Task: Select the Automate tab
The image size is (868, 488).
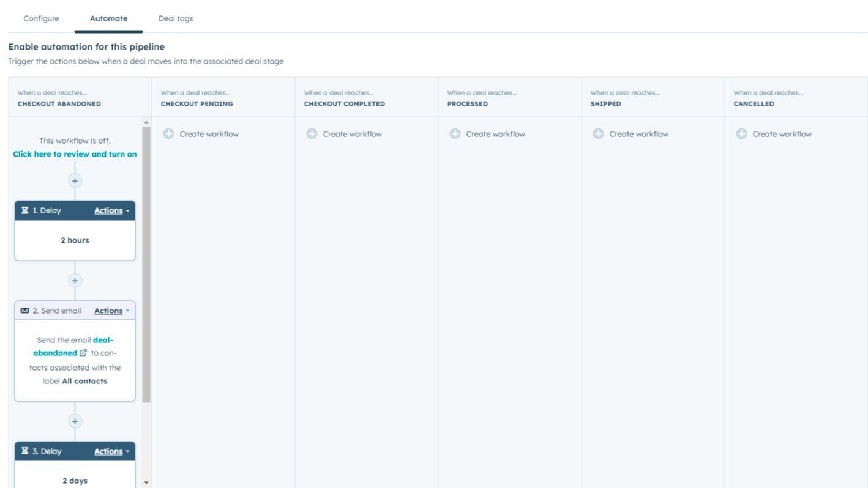Action: (108, 18)
